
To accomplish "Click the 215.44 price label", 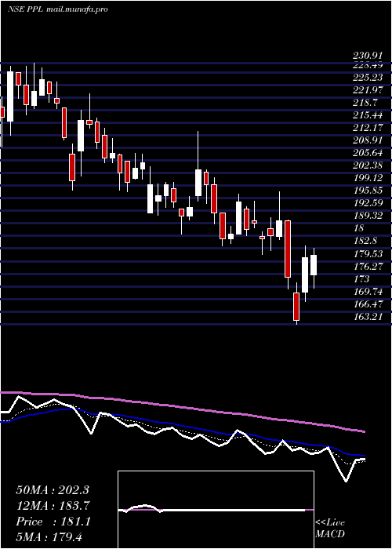I will point(368,115).
